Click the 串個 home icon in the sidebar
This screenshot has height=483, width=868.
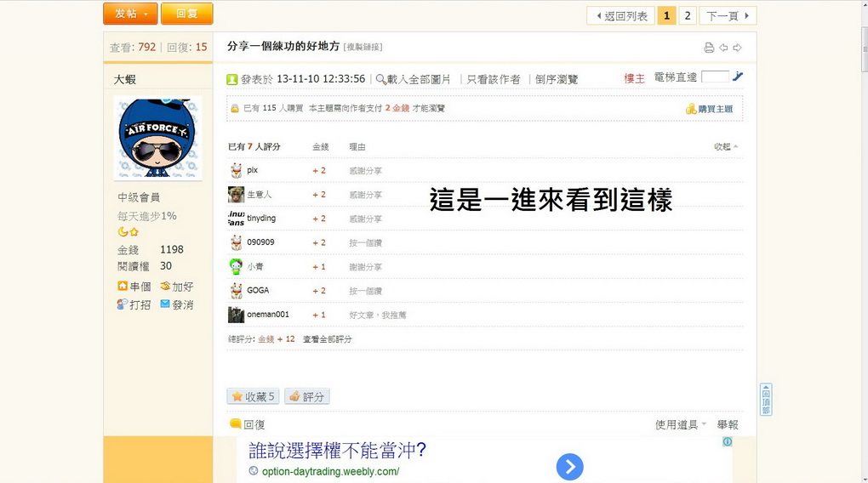point(123,286)
